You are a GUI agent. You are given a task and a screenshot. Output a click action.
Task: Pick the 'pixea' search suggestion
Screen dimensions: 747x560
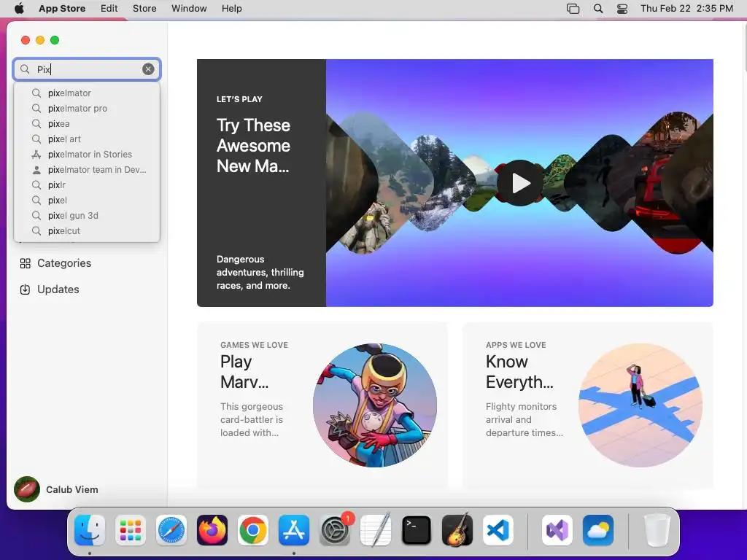click(x=87, y=123)
